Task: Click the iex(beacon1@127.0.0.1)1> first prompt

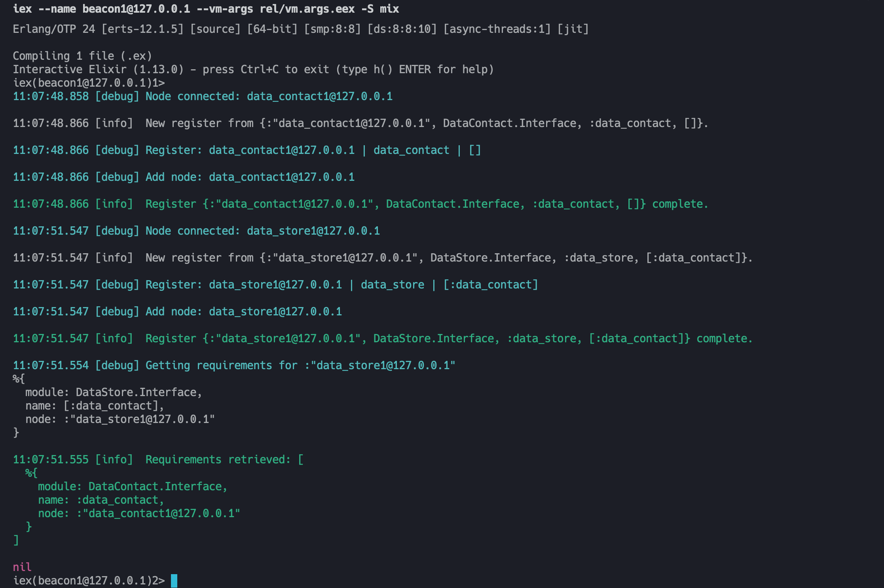Action: pyautogui.click(x=89, y=83)
